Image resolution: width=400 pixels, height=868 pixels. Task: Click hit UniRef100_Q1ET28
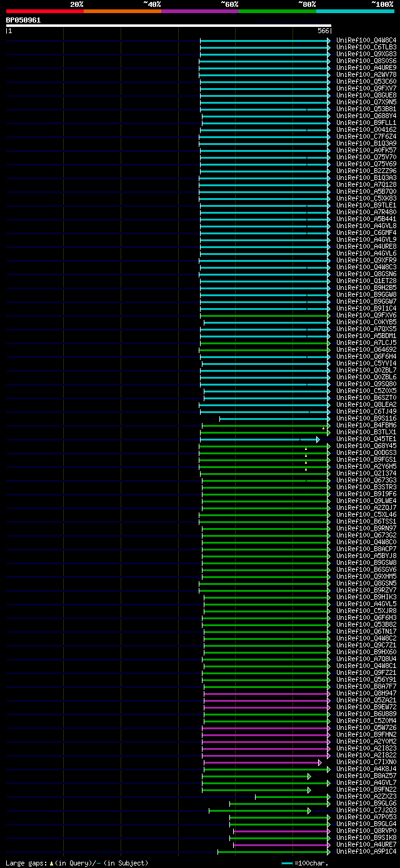(366, 281)
